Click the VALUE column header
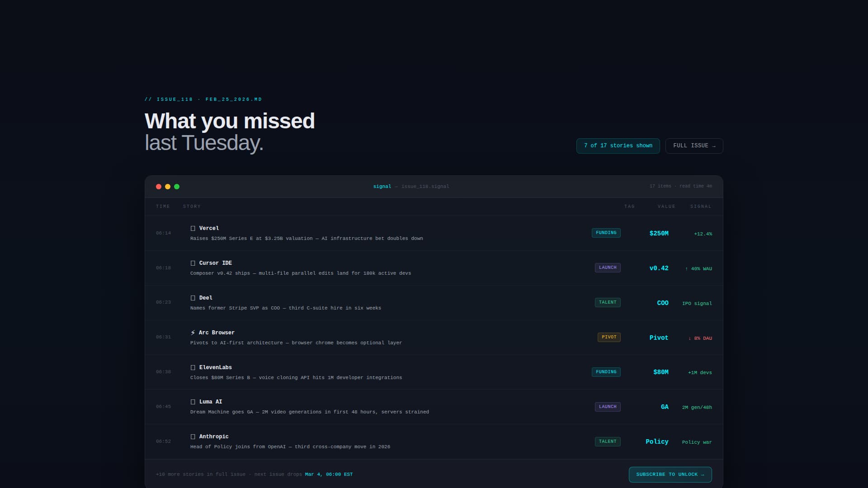The width and height of the screenshot is (868, 488). tap(666, 206)
